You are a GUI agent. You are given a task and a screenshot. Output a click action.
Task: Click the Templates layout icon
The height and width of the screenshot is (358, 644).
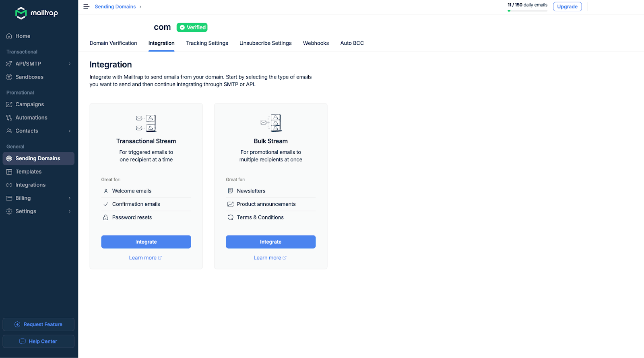pyautogui.click(x=9, y=172)
